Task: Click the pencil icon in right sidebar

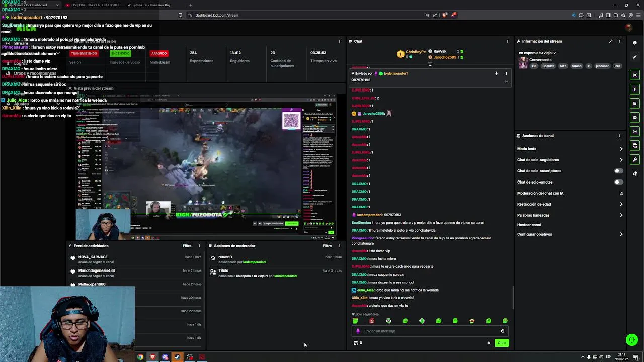Action: tap(635, 57)
